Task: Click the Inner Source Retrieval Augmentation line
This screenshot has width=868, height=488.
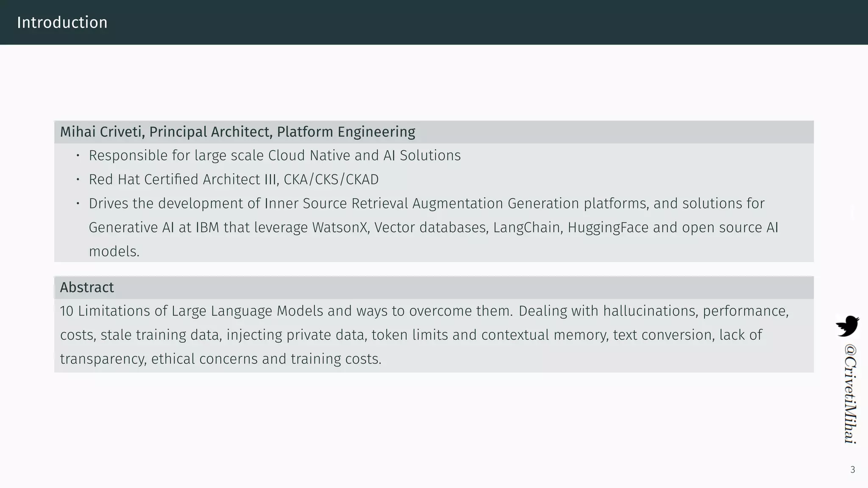Action: [427, 203]
